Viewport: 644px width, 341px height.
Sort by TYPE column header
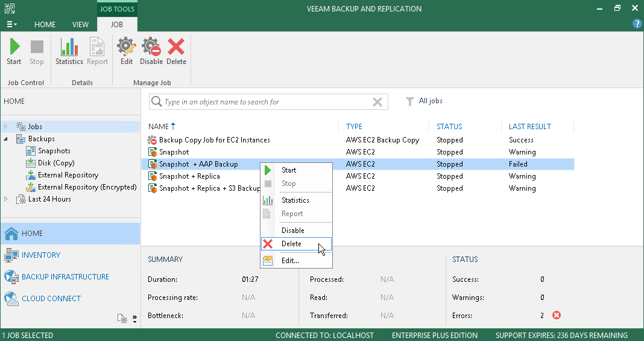point(354,127)
